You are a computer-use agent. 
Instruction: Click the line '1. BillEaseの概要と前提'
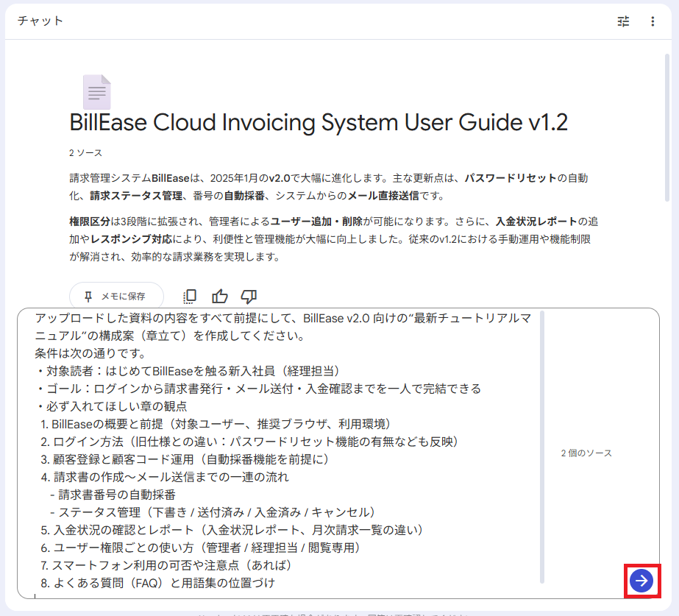pyautogui.click(x=216, y=424)
